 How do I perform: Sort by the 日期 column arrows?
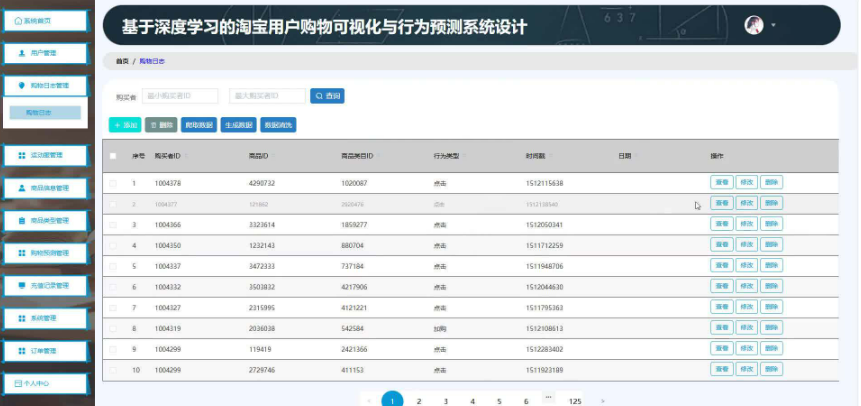click(x=637, y=157)
